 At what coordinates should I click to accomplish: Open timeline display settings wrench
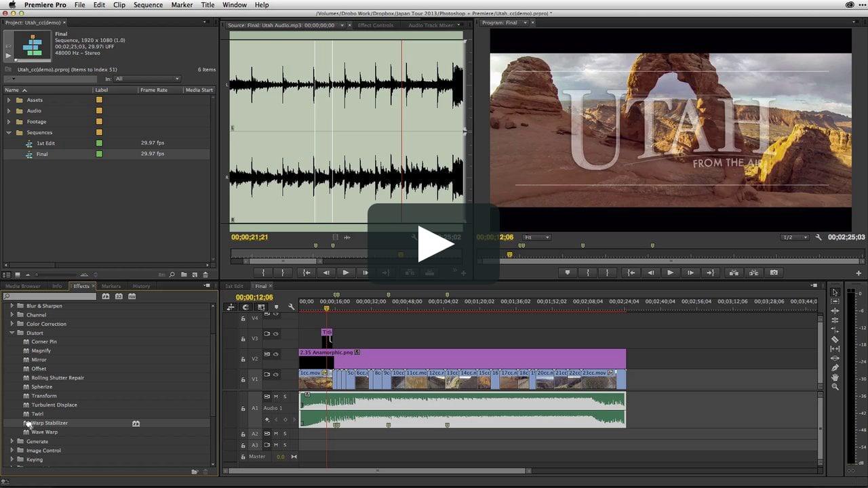(x=291, y=307)
